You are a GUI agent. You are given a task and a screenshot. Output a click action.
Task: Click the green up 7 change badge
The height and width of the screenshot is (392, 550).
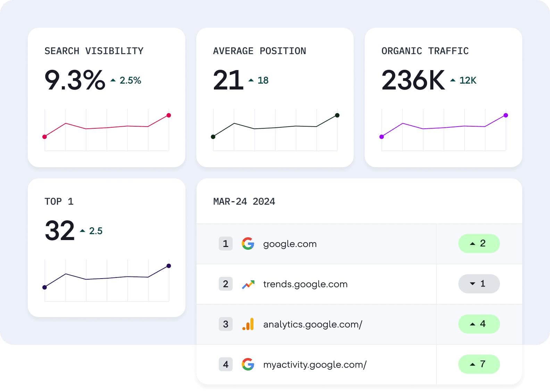point(479,364)
